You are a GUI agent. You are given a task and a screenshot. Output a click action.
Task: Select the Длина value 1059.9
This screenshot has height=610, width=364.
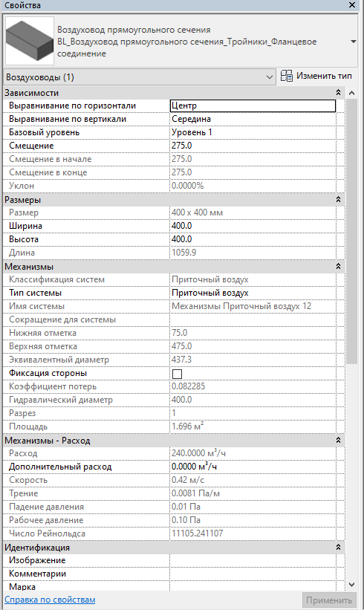pos(184,253)
